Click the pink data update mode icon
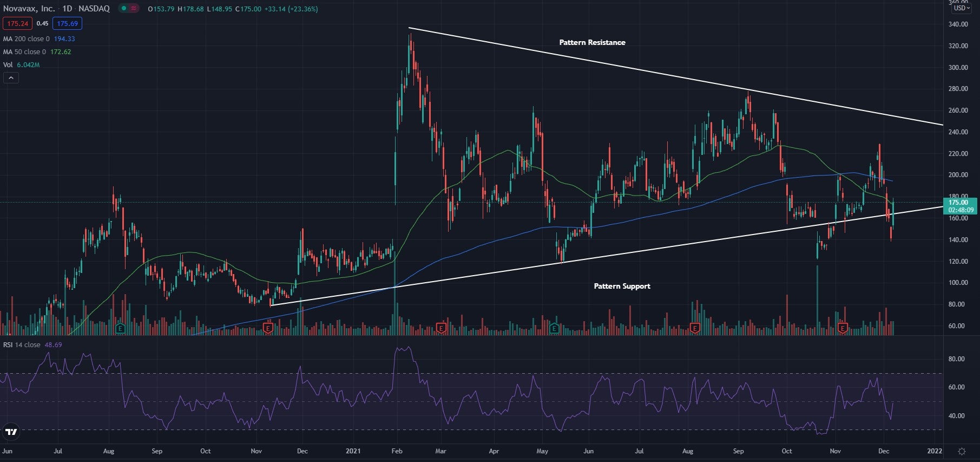Viewport: 980px width, 462px height. [x=134, y=9]
